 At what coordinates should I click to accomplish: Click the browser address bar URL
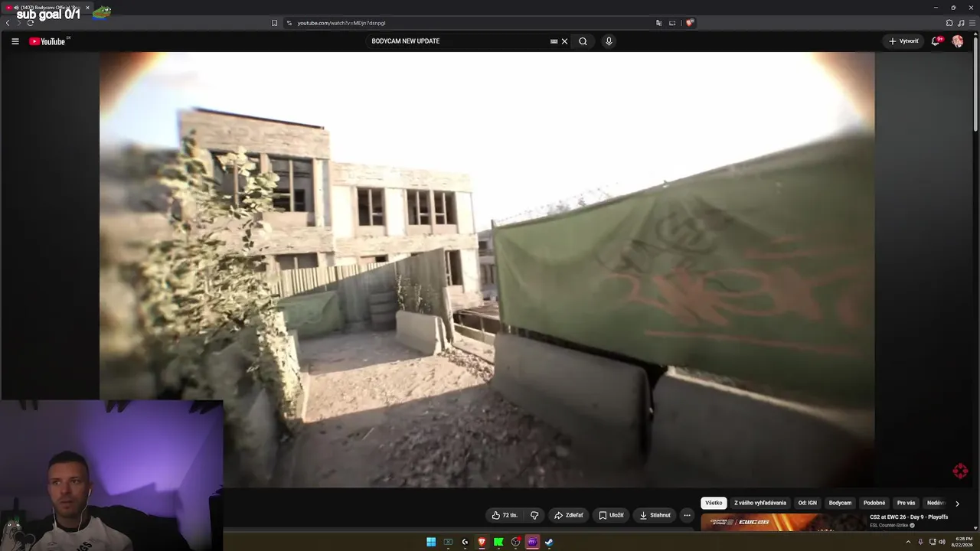coord(341,23)
